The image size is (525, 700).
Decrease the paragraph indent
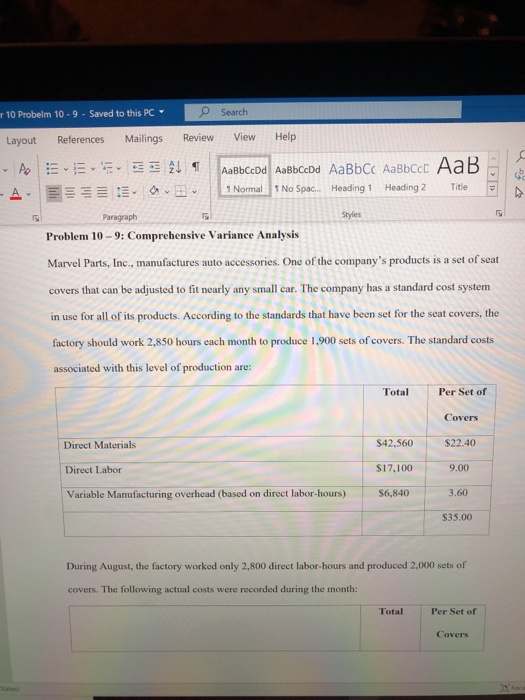136,168
